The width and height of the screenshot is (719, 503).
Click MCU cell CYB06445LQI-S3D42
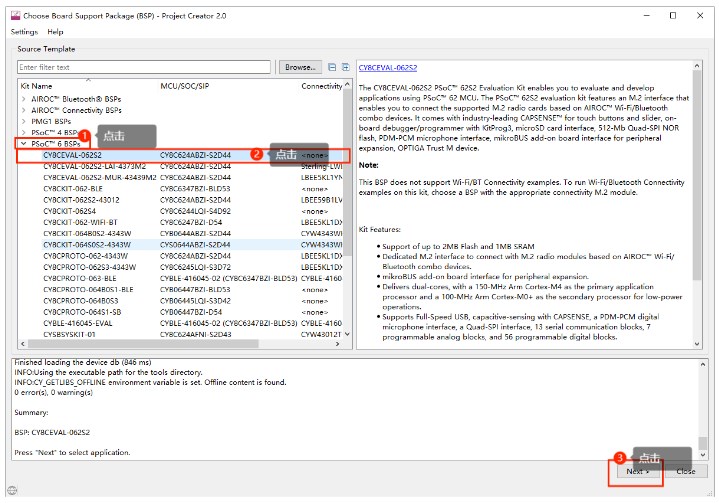[x=195, y=301]
